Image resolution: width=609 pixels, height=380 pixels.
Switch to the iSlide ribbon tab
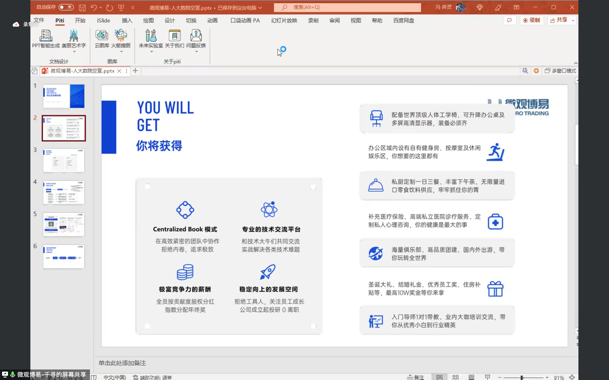(103, 21)
